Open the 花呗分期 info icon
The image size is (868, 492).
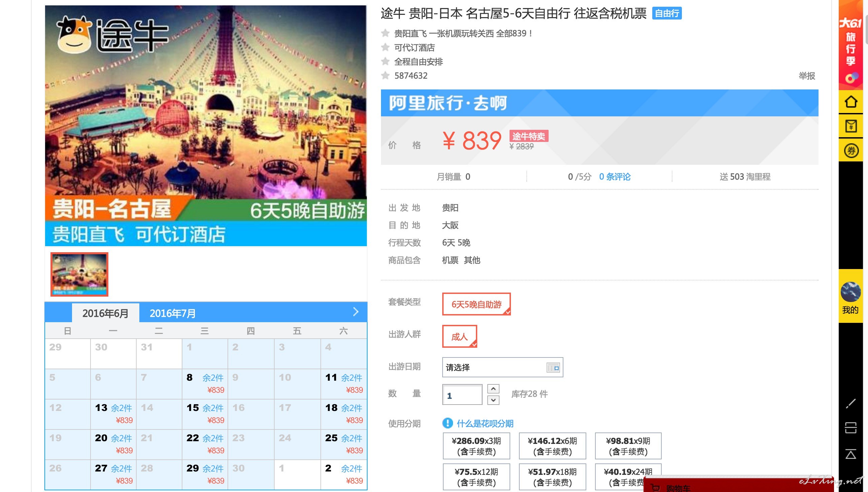(x=447, y=423)
